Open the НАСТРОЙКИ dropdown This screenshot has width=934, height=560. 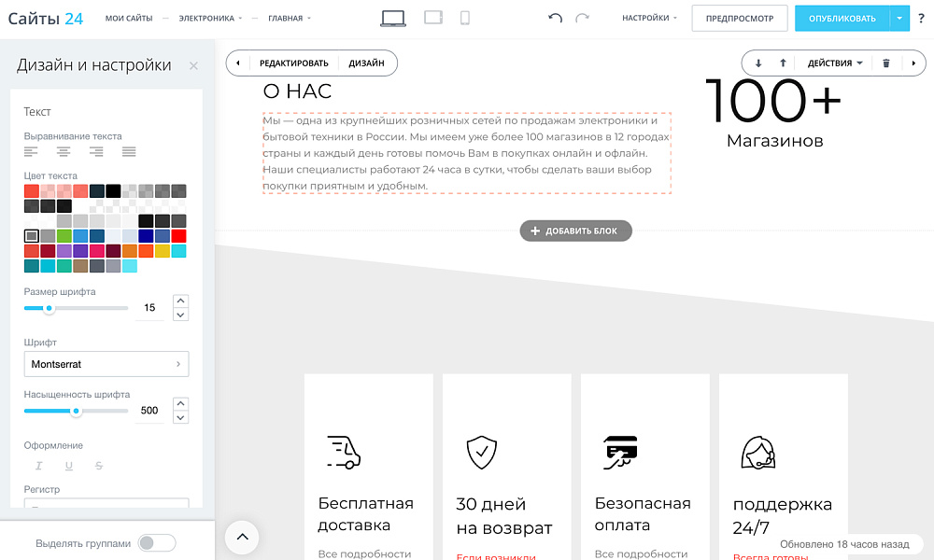point(646,16)
